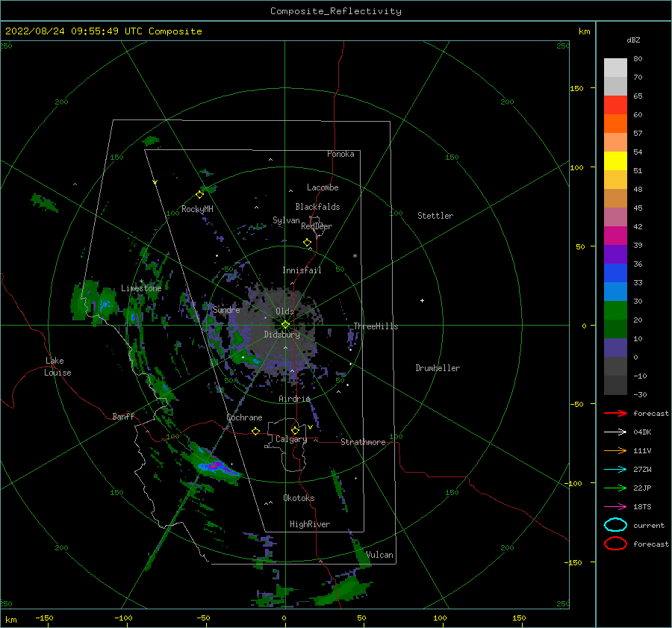Click the red forecast arrow legend icon
This screenshot has width=672, height=628.
click(615, 413)
